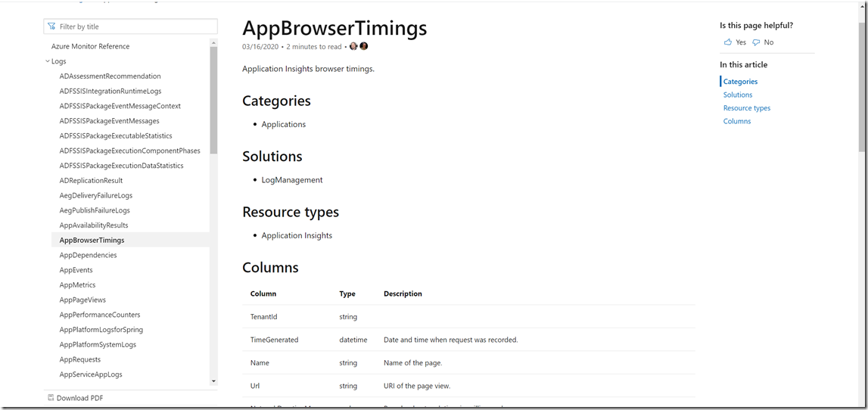The image size is (868, 410).
Task: Jump to Columns in article nav
Action: [737, 122]
